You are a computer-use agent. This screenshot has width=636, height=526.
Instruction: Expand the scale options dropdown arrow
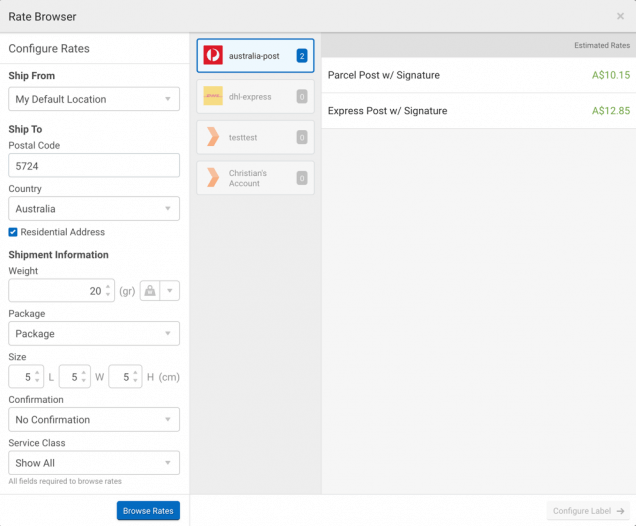click(170, 291)
